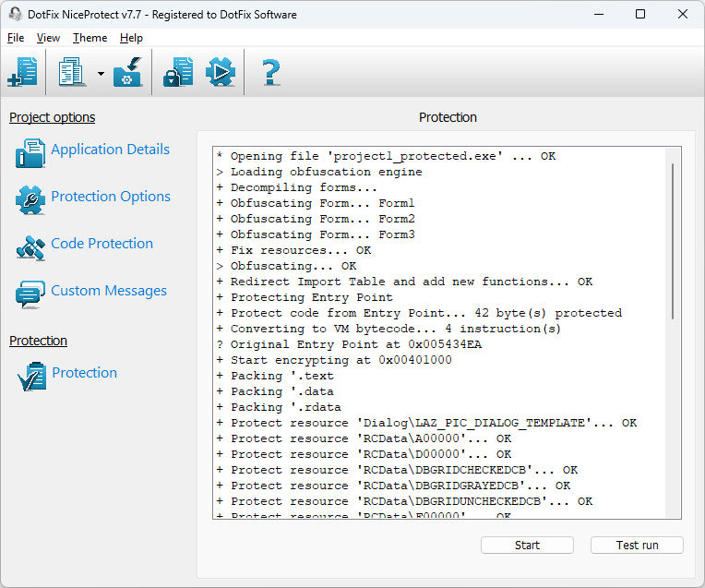Click the 'Project options' heading
The image size is (705, 588).
point(53,117)
